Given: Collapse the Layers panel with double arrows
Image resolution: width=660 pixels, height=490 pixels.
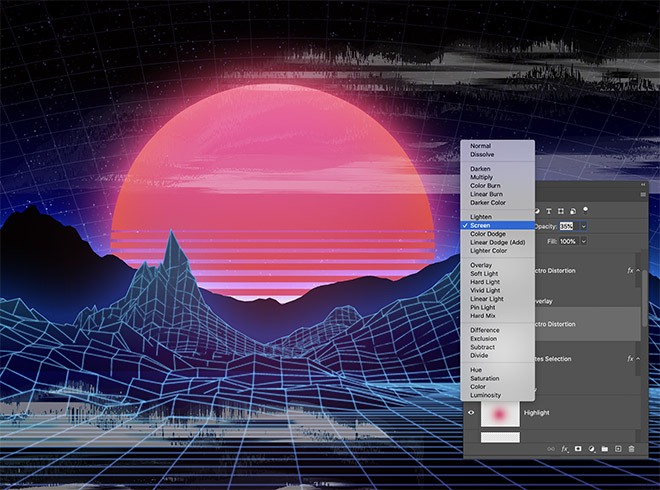Looking at the screenshot, I should coord(641,186).
